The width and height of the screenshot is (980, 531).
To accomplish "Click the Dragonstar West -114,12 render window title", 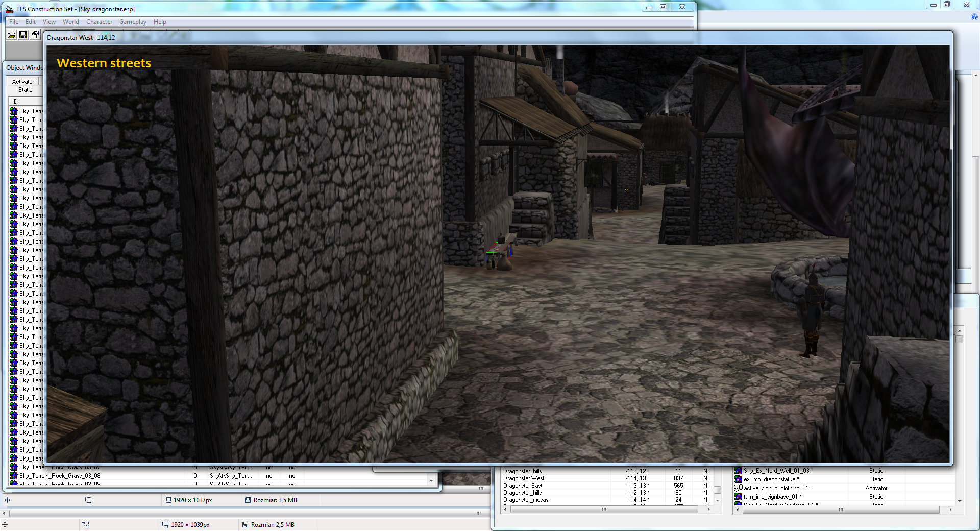I will point(81,38).
